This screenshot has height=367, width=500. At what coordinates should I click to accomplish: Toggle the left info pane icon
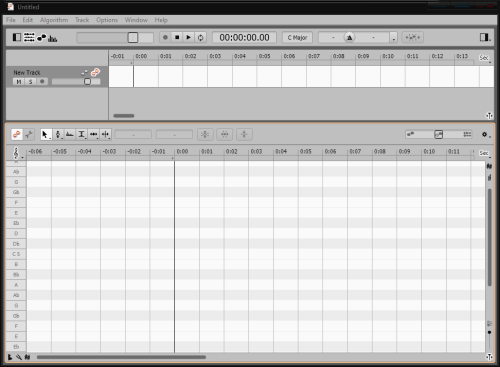pyautogui.click(x=17, y=37)
